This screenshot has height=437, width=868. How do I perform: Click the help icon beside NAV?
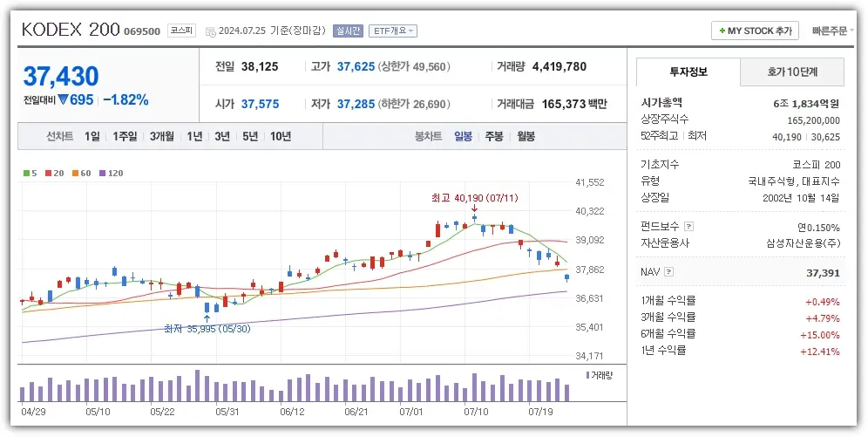click(669, 273)
